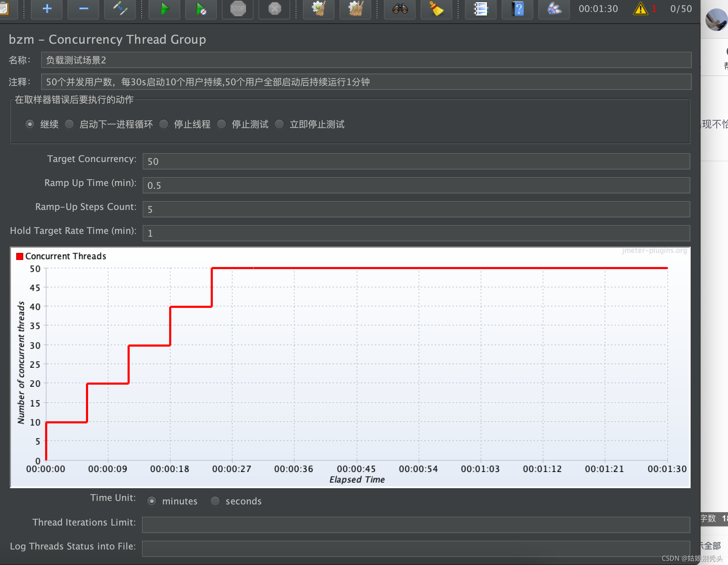Click the Thread Iterations Limit field
Image resolution: width=728 pixels, height=565 pixels.
(416, 525)
